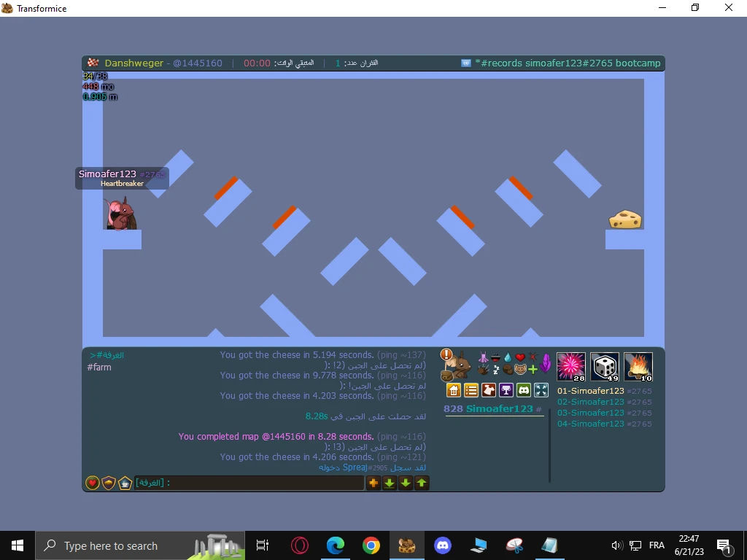The image size is (747, 560).
Task: Open the in-game Discord button
Action: [x=524, y=390]
